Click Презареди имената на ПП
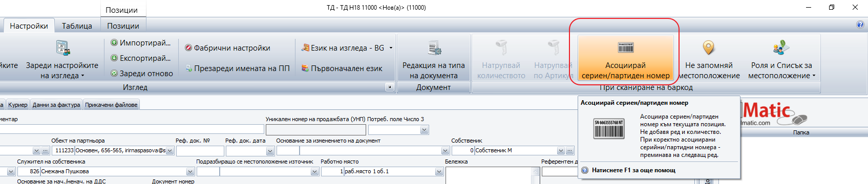868x184 pixels. 238,68
